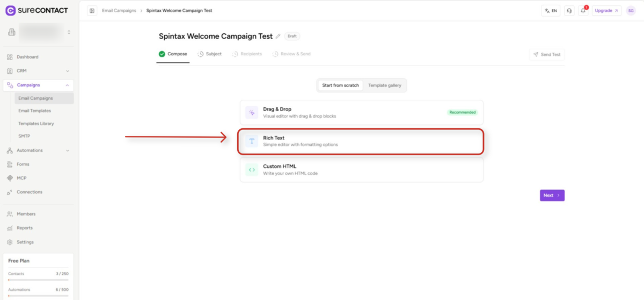Open the headset support icon
This screenshot has height=300, width=644.
click(x=569, y=11)
